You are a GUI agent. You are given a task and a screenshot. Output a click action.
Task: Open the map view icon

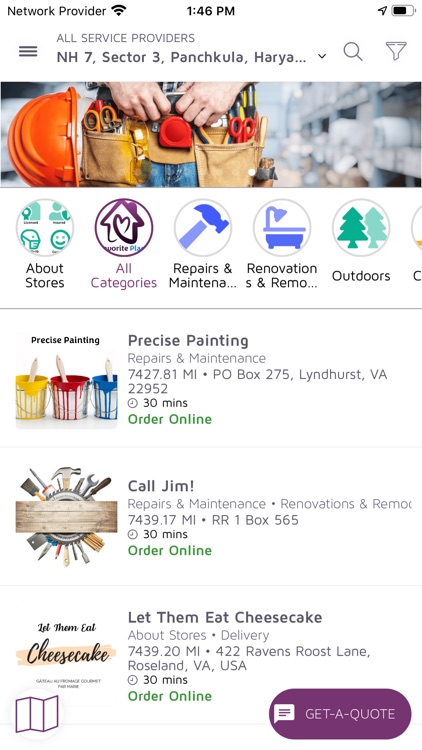[37, 714]
